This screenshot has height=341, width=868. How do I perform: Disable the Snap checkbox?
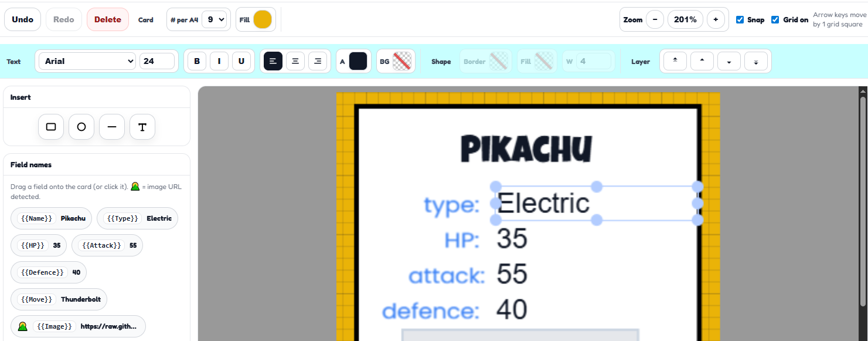click(x=740, y=19)
